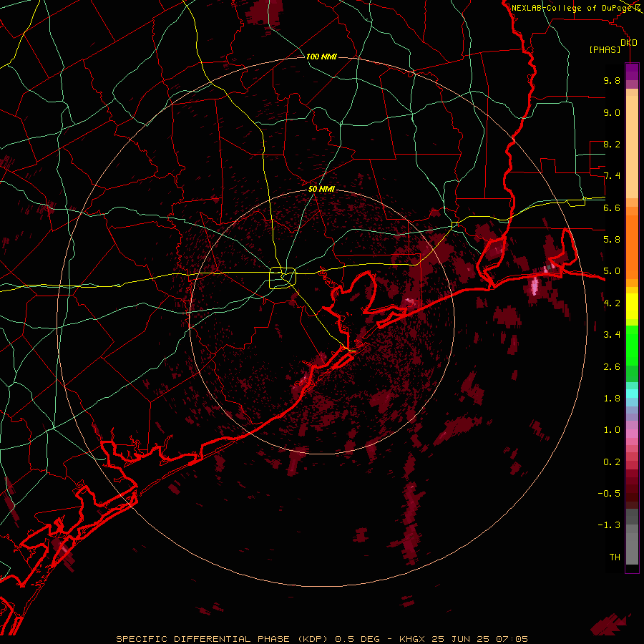This screenshot has height=644, width=644.
Task: Click the yellow segment of the color bar
Action: 632,306
